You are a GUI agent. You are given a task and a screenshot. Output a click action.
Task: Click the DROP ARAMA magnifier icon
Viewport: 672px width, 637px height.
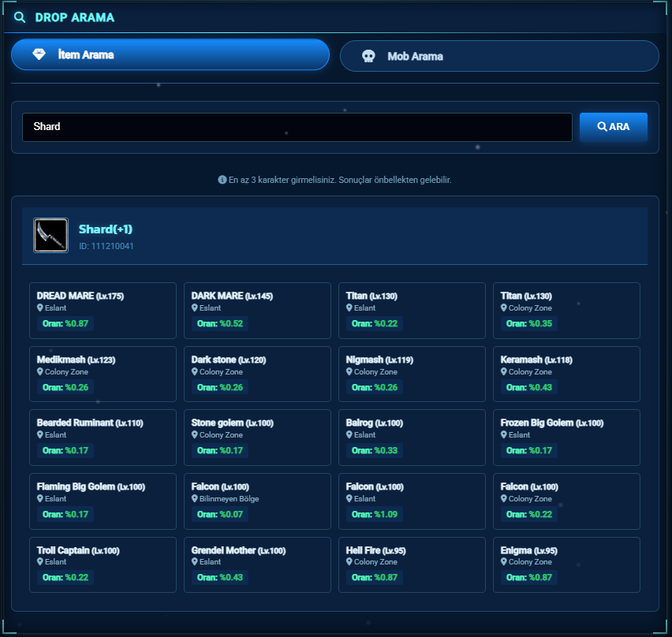pyautogui.click(x=20, y=17)
